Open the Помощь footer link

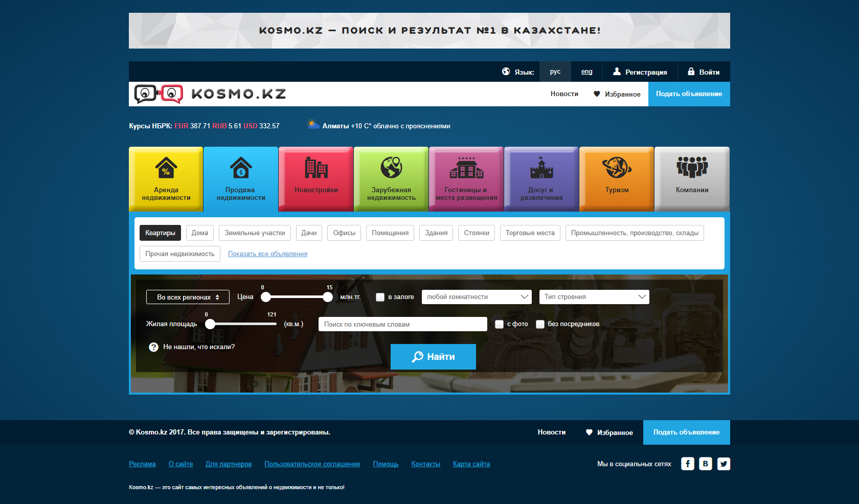[386, 464]
